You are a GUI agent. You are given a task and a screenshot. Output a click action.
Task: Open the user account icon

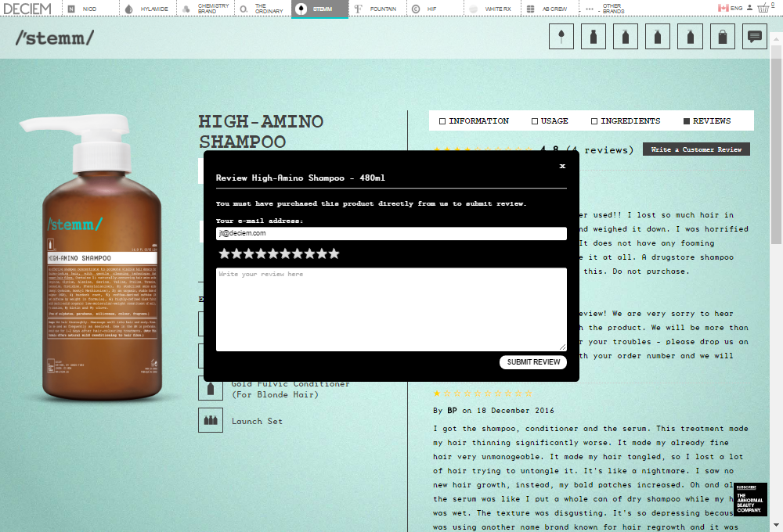[749, 8]
